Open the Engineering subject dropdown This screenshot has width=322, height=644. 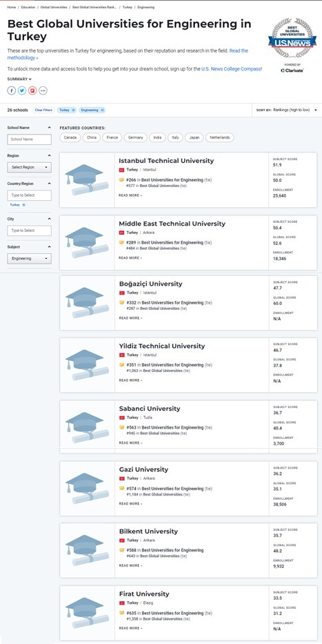[x=29, y=258]
